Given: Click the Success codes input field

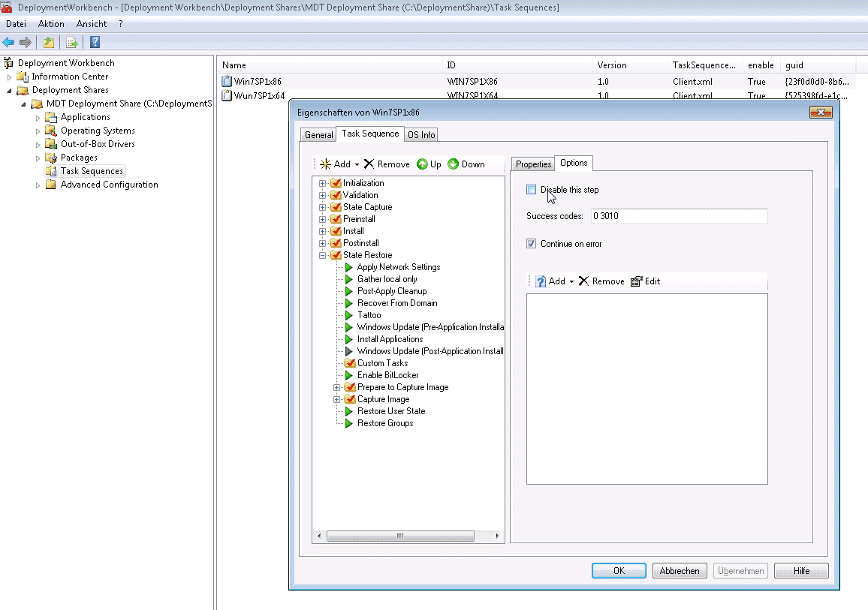Looking at the screenshot, I should coord(680,216).
